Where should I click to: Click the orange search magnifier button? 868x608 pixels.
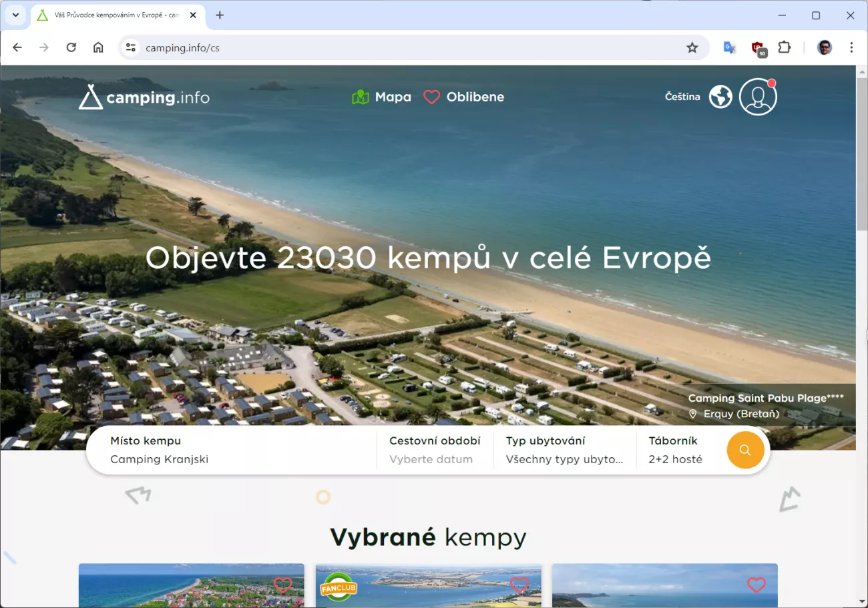tap(745, 450)
